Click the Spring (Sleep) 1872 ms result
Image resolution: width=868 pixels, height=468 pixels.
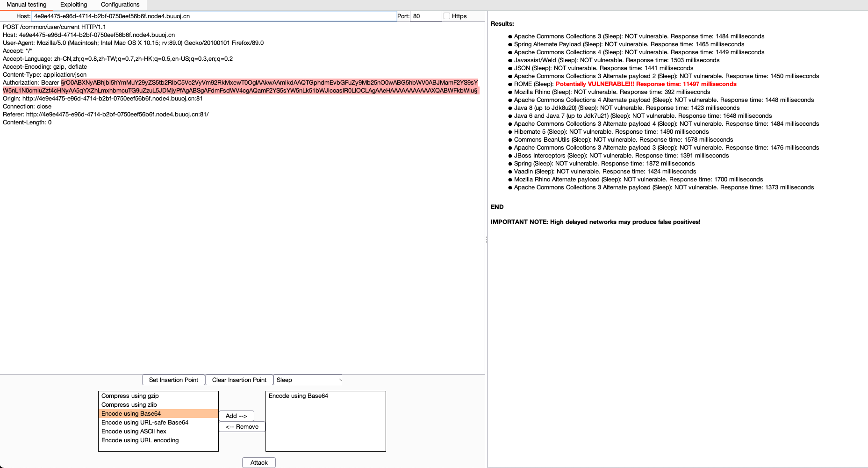604,164
